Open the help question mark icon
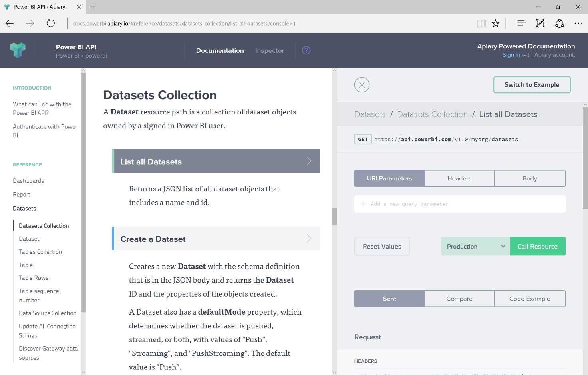Image resolution: width=588 pixels, height=375 pixels. pos(306,50)
